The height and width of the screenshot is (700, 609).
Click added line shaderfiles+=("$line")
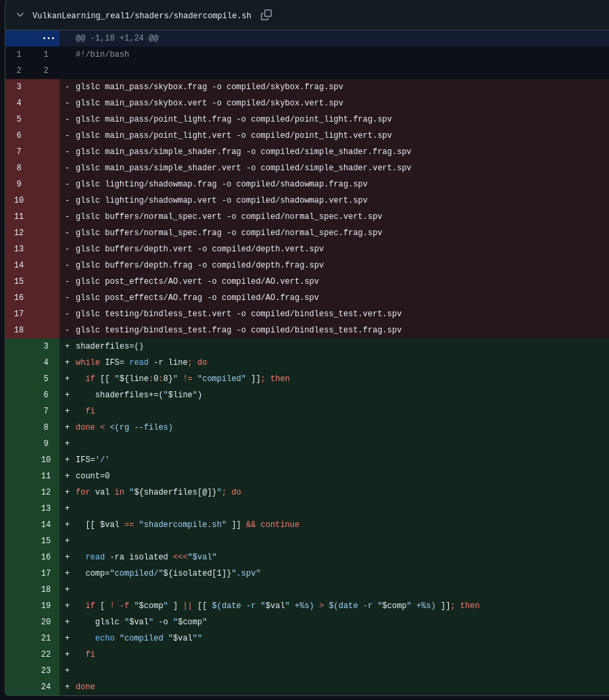click(148, 395)
